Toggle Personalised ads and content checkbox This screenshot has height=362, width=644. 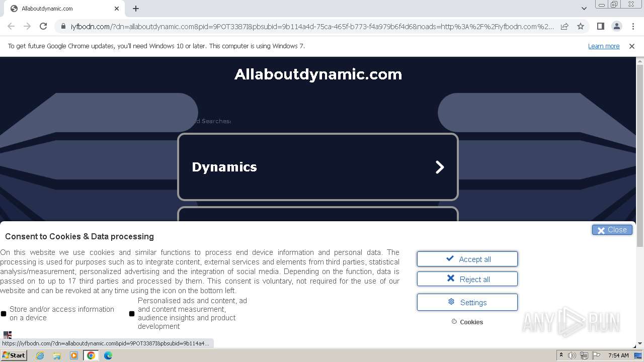[132, 314]
